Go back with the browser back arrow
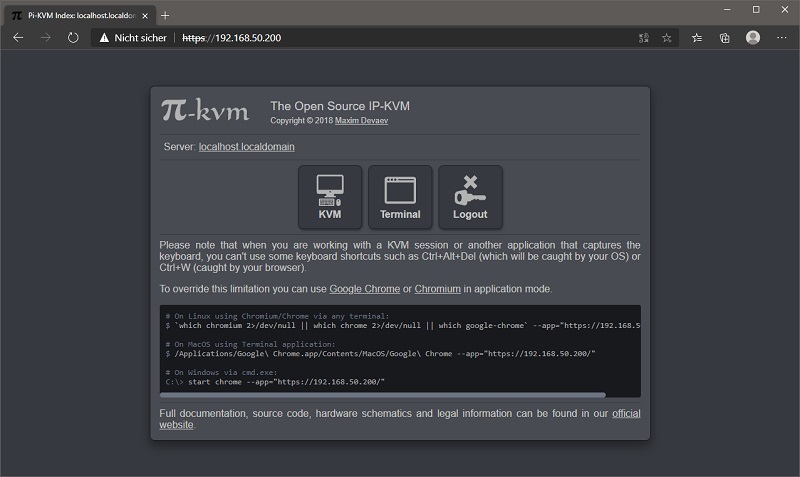This screenshot has width=800, height=477. (x=18, y=38)
